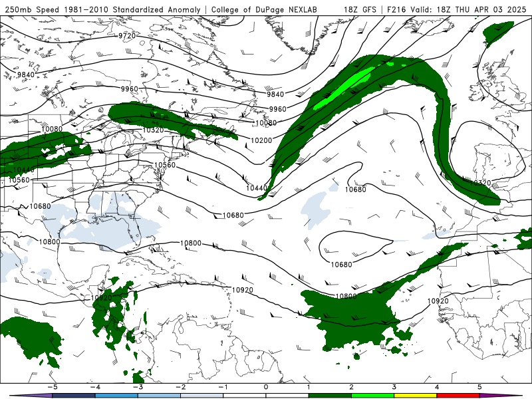Select the dark green 1 to 2 colorbar segment
The width and height of the screenshot is (532, 399).
point(330,396)
